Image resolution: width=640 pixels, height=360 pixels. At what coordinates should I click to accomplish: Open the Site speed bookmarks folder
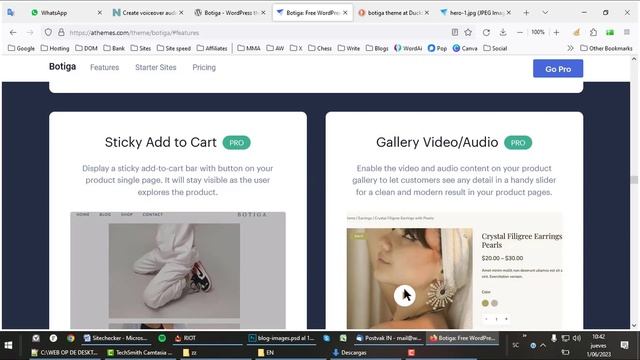173,48
